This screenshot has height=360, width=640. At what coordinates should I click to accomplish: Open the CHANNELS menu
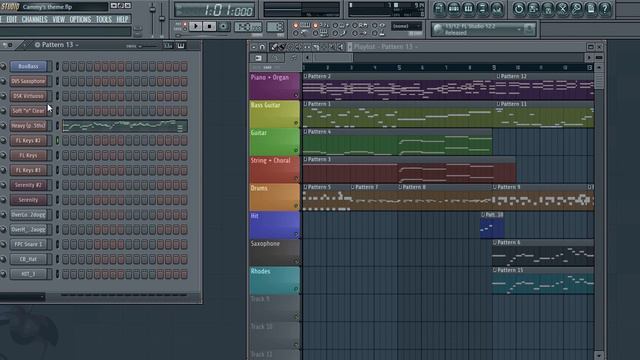pyautogui.click(x=34, y=19)
